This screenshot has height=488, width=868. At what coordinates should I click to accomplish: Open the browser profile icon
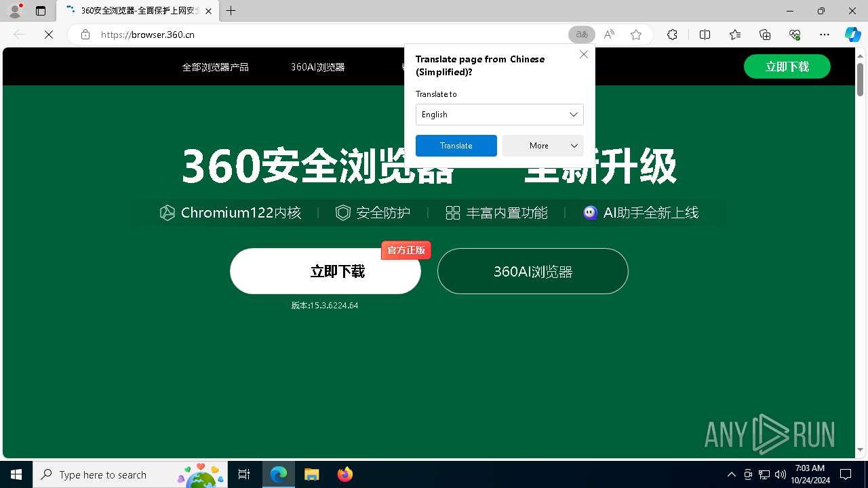(x=15, y=11)
